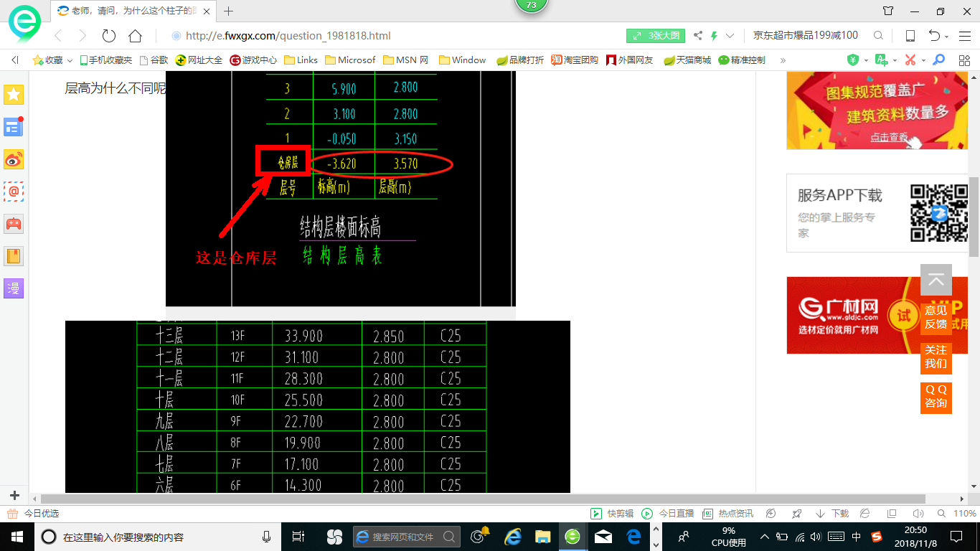Show hidden system tray icons chevron
Screen dimensions: 980x551
764,537
